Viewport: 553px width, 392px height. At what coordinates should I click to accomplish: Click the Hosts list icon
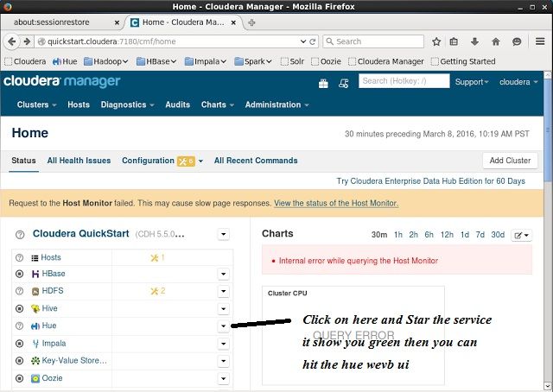(x=35, y=258)
